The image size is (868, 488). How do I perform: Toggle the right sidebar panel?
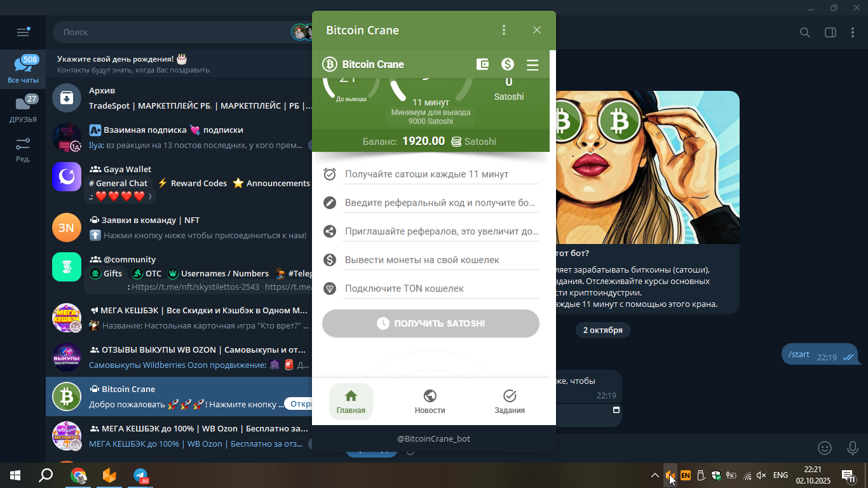830,32
